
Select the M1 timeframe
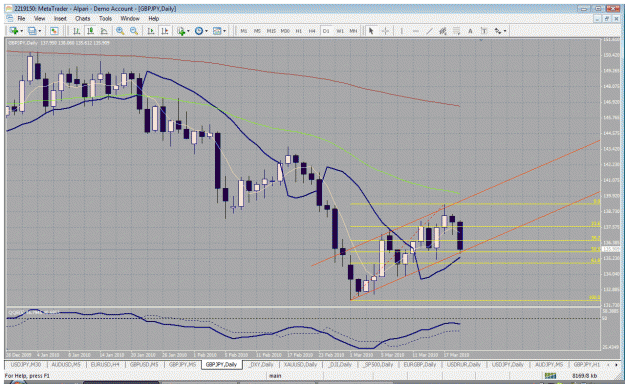click(x=244, y=31)
